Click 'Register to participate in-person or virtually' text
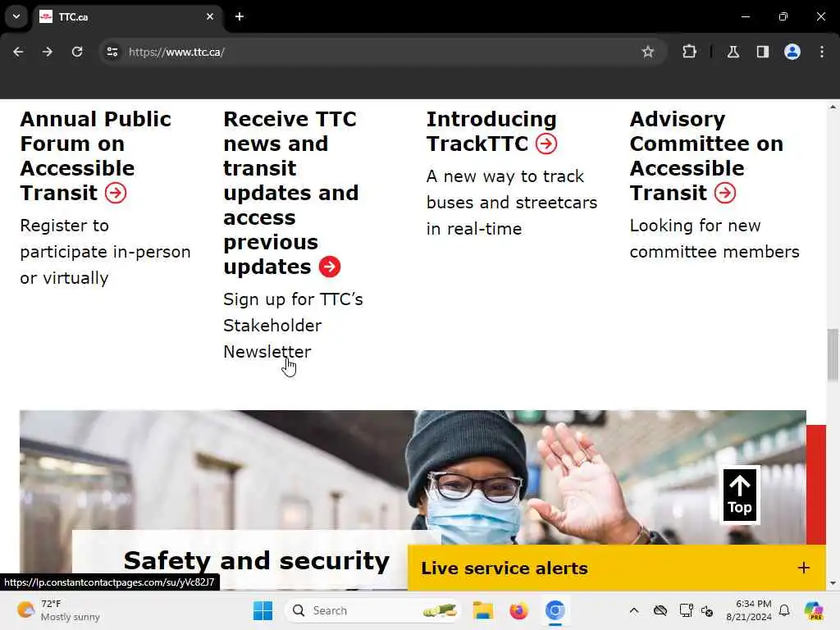The width and height of the screenshot is (840, 630). pos(105,252)
